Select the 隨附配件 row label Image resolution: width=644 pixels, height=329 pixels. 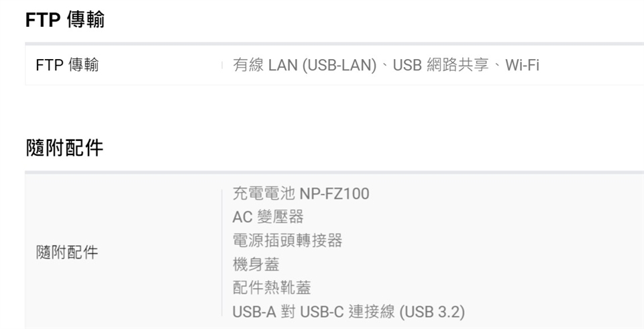(x=67, y=252)
